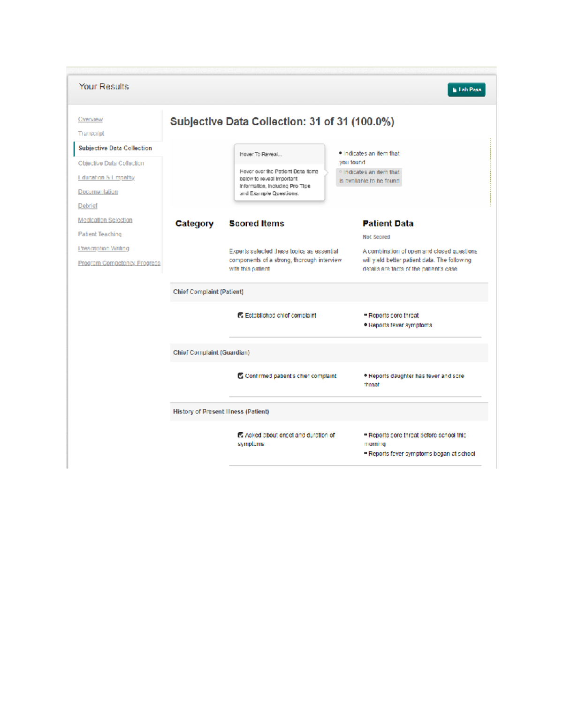Collapse History of Present Illness (Patient) header
This screenshot has height=728, width=563.
coord(221,412)
